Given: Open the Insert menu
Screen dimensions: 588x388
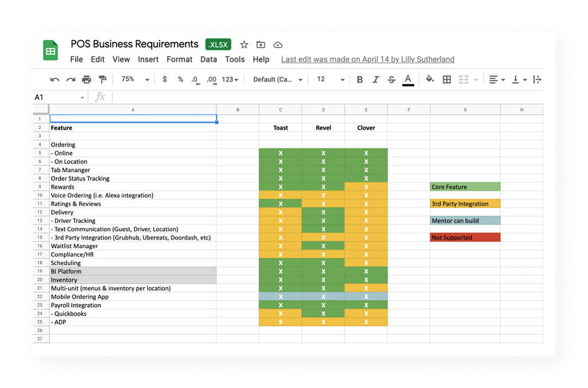Looking at the screenshot, I should coord(148,59).
